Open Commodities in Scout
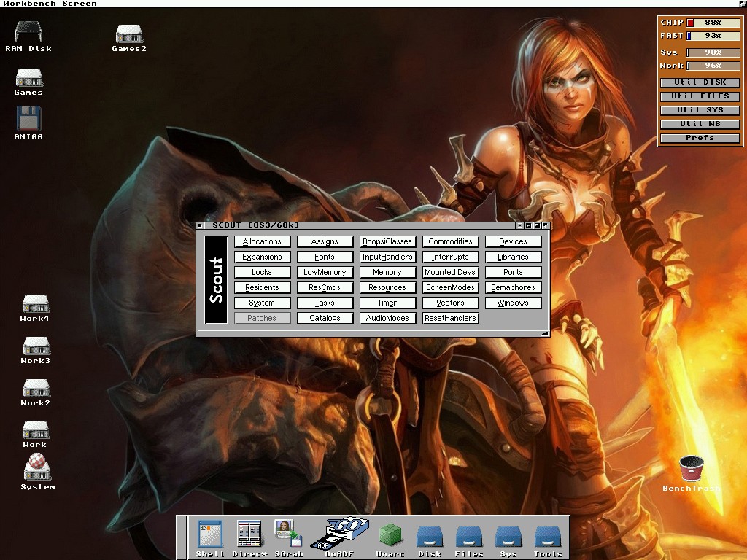Viewport: 747px width, 560px height. tap(450, 241)
